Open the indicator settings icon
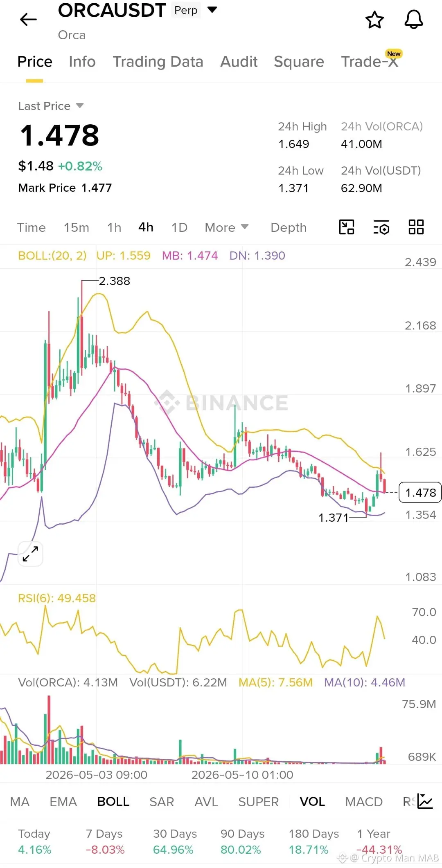Image resolution: width=442 pixels, height=868 pixels. [381, 227]
